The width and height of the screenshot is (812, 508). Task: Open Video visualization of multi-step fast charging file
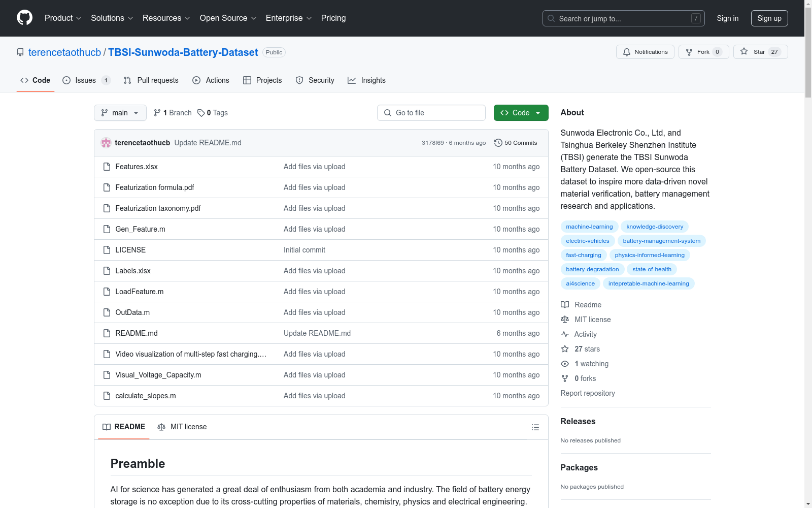(191, 354)
